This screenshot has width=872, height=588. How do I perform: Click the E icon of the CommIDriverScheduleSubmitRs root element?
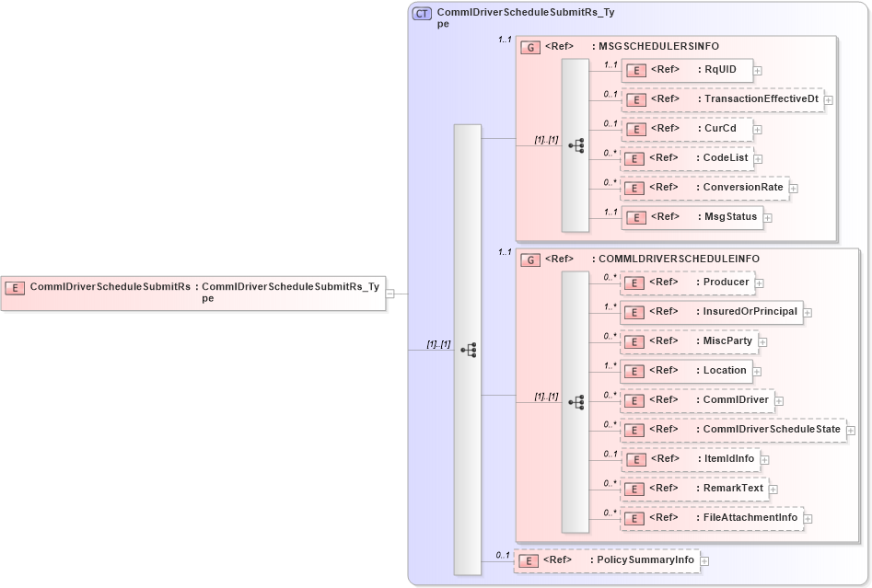[x=13, y=286]
